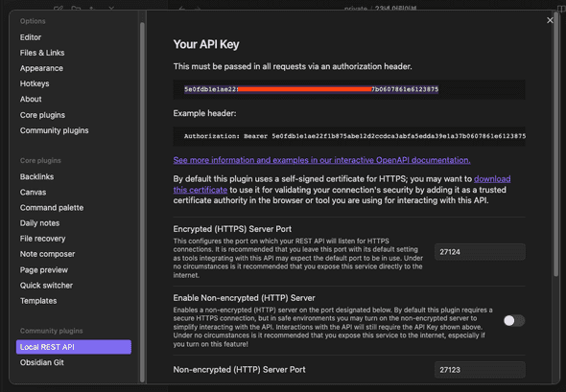
Task: Close the settings dialog with the X icon
Action: pos(550,20)
